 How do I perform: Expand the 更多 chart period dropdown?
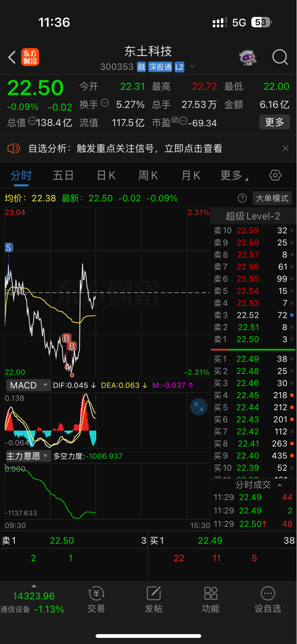pos(234,175)
